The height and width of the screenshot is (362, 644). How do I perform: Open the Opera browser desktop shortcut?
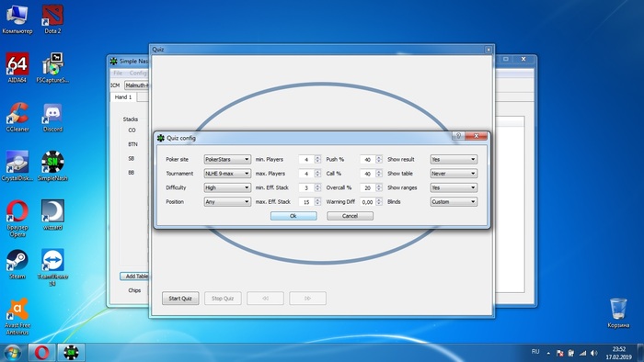(x=17, y=218)
